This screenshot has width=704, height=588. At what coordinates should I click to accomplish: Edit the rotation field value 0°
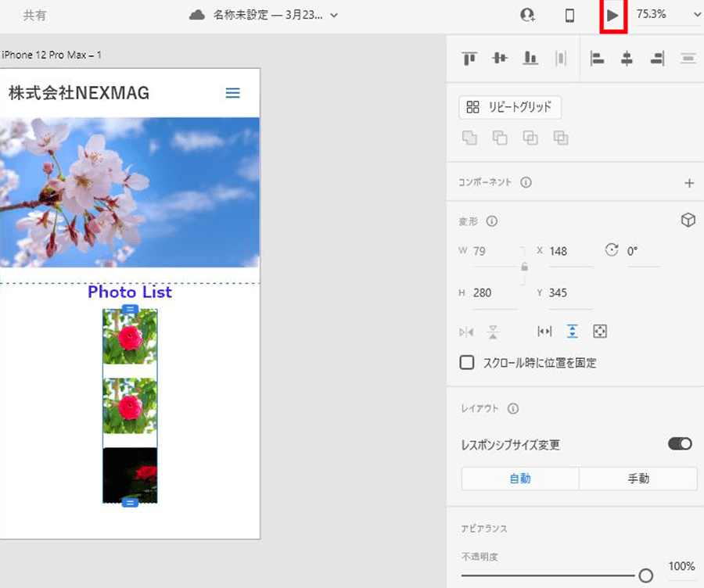click(x=643, y=251)
